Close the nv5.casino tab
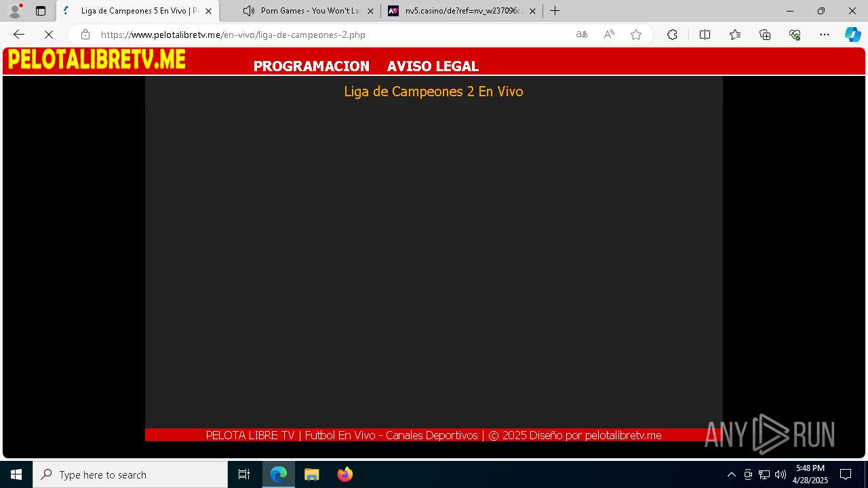 (532, 11)
